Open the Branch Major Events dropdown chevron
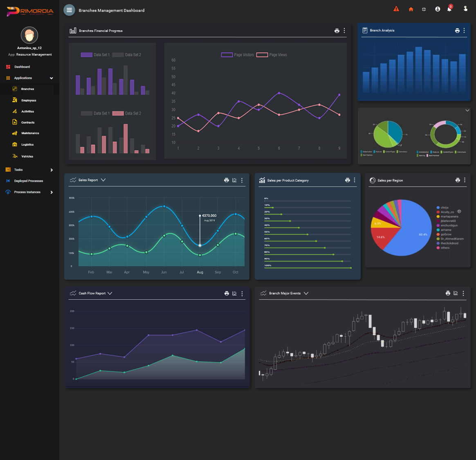This screenshot has height=460, width=476. (306, 294)
